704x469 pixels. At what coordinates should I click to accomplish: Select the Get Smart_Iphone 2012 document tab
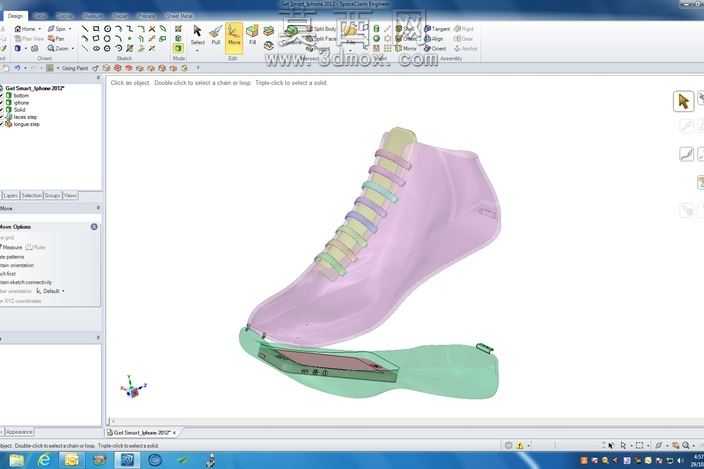click(x=141, y=433)
